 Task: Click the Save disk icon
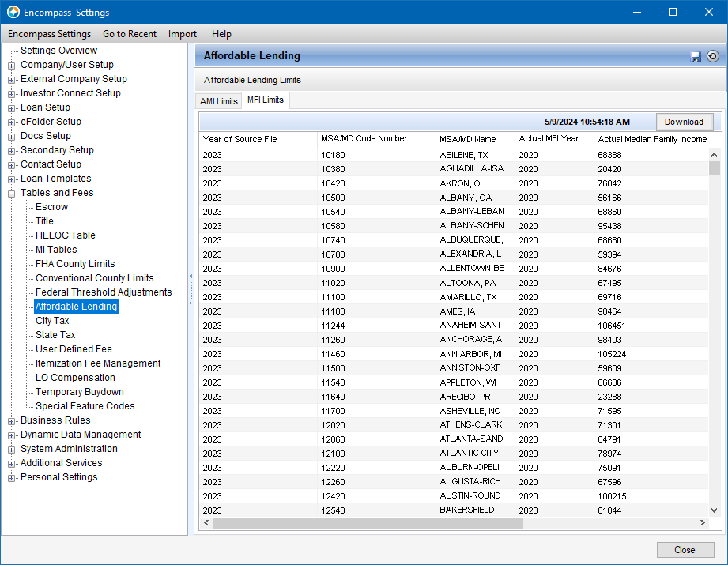coord(695,57)
